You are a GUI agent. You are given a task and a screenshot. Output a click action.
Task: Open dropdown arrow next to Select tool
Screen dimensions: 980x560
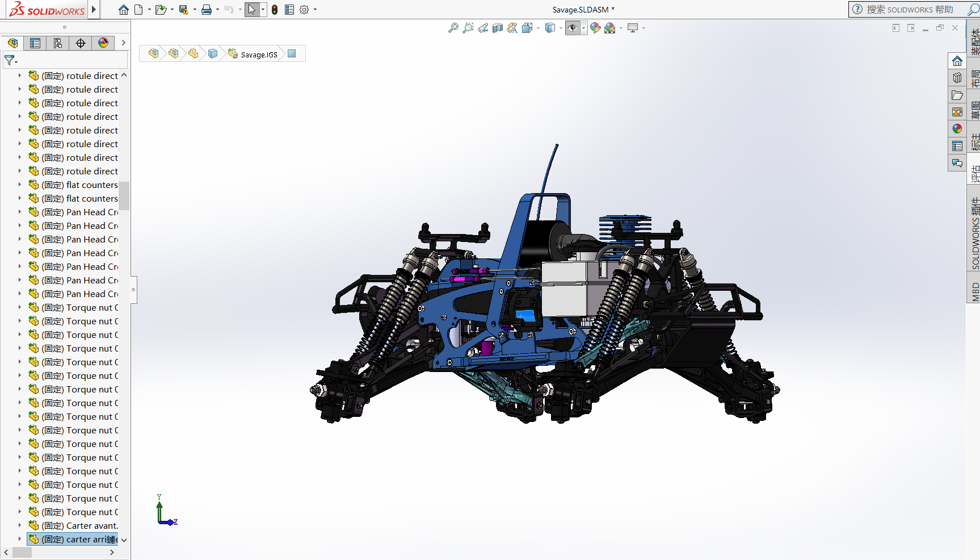(x=263, y=10)
